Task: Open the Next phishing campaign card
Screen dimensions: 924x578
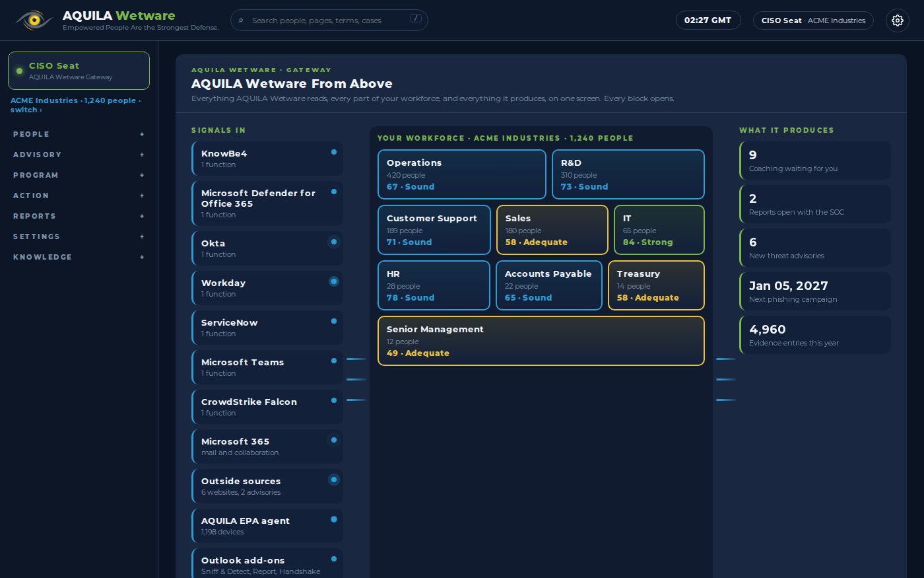Action: point(815,291)
